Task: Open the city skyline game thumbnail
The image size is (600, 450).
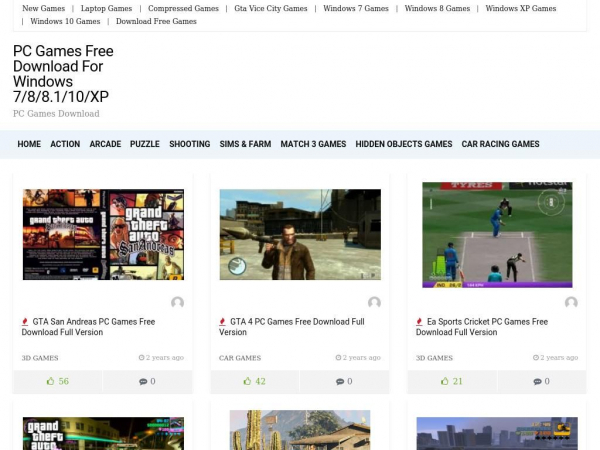Action: click(x=497, y=434)
